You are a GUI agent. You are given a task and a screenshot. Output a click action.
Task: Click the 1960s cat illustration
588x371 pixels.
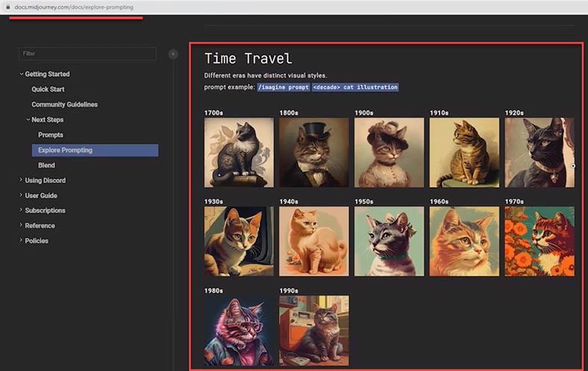(x=464, y=241)
